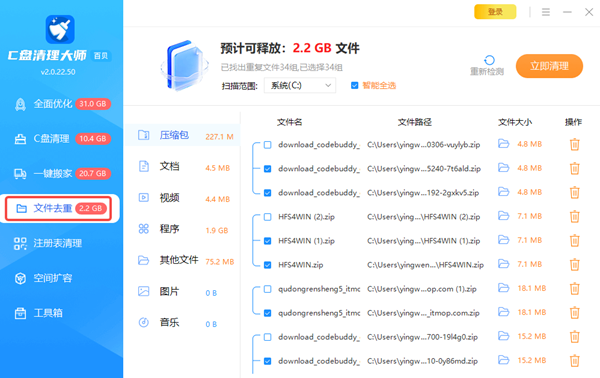Uncheck the box for 10-0y86md.zip row
Screen dimensions: 600x378
click(x=267, y=361)
